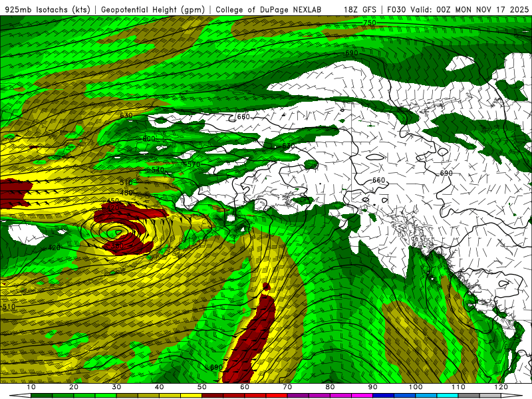
Task: Click the 'F030 Valid: 00Z MON NOV 17 2025' text
Action: [x=458, y=10]
